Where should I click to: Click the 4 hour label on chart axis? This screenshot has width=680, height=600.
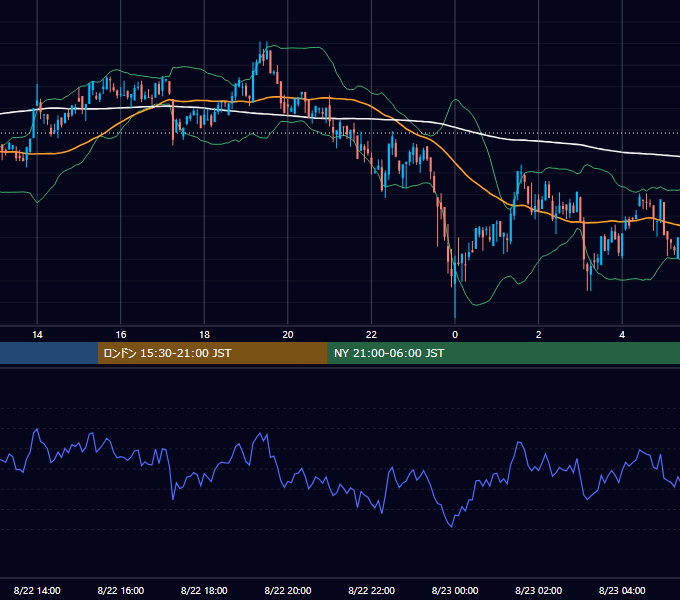[622, 335]
